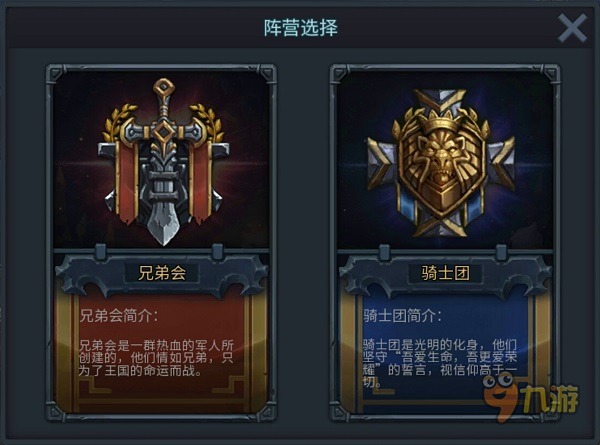This screenshot has height=445, width=600.
Task: Click the left golden laurel of sword emblem
Action: tap(119, 121)
